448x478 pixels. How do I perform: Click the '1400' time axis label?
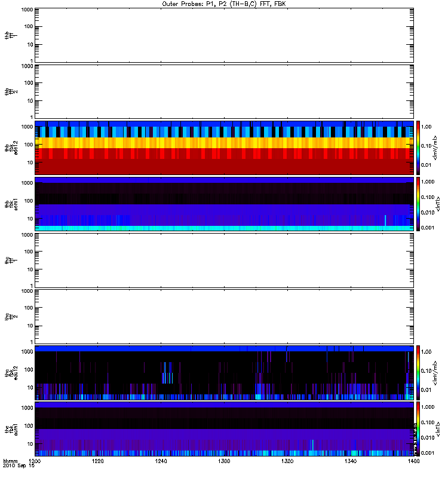(413, 461)
